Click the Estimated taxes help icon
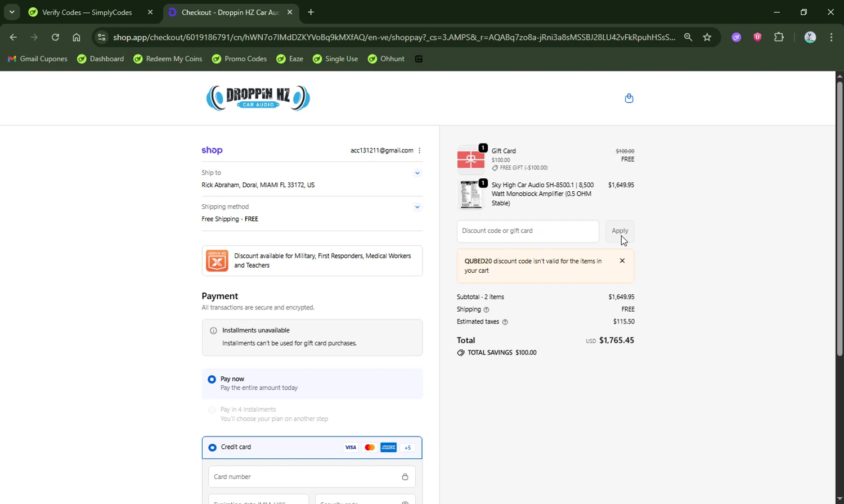The height and width of the screenshot is (504, 844). (505, 322)
